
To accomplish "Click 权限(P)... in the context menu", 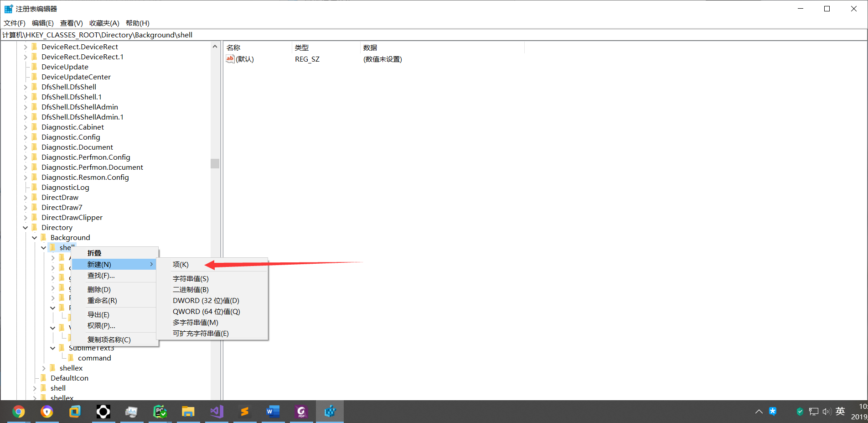I will (x=115, y=325).
